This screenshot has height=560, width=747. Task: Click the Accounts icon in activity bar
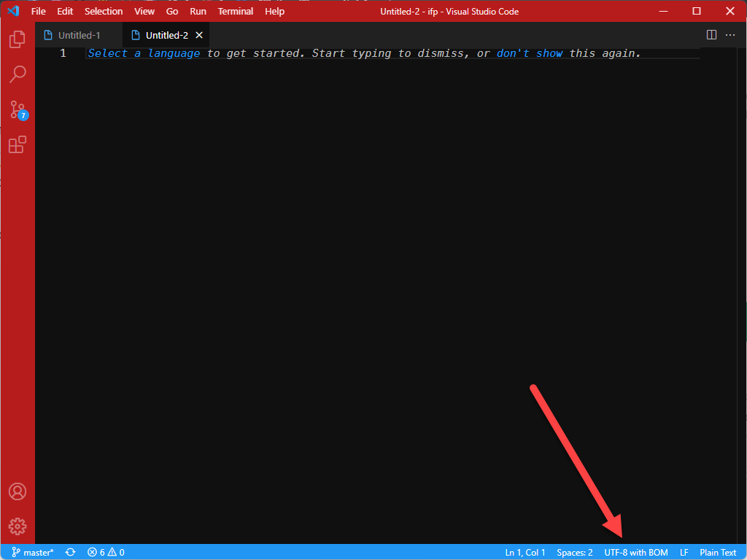(18, 491)
